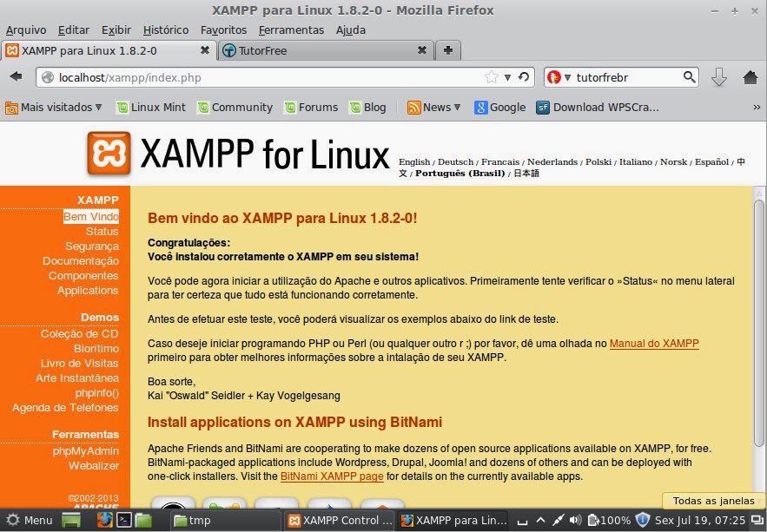The height and width of the screenshot is (532, 767).
Task: Open the Linux Mint bookmark
Action: pos(151,107)
